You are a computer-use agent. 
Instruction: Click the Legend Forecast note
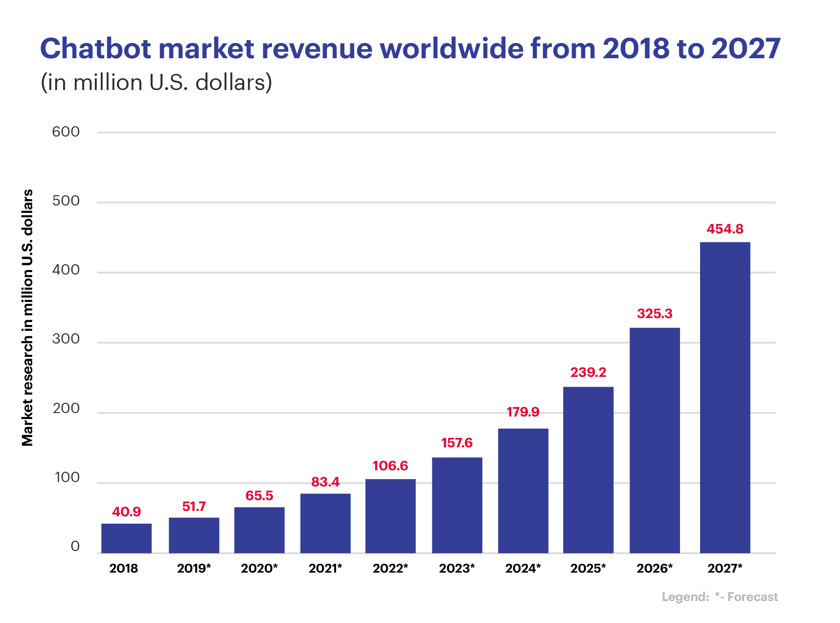(x=720, y=597)
